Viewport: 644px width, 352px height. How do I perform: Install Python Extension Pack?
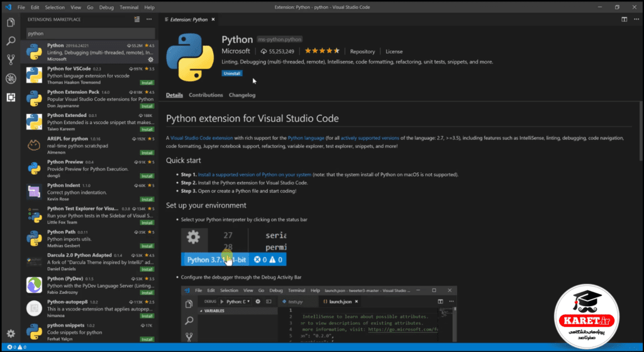click(x=147, y=106)
